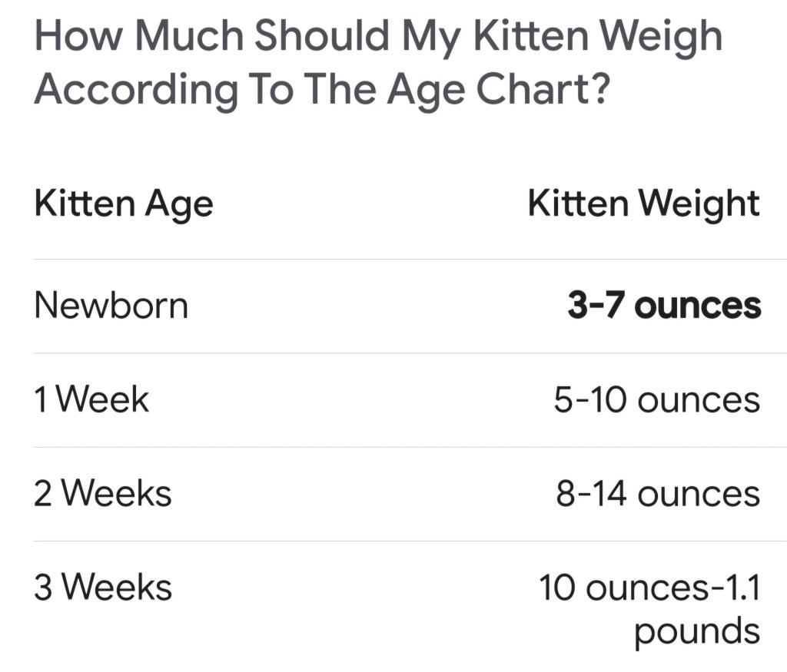The image size is (787, 672).
Task: Click "According To The Age Chart?" heading line
Action: coord(323,91)
